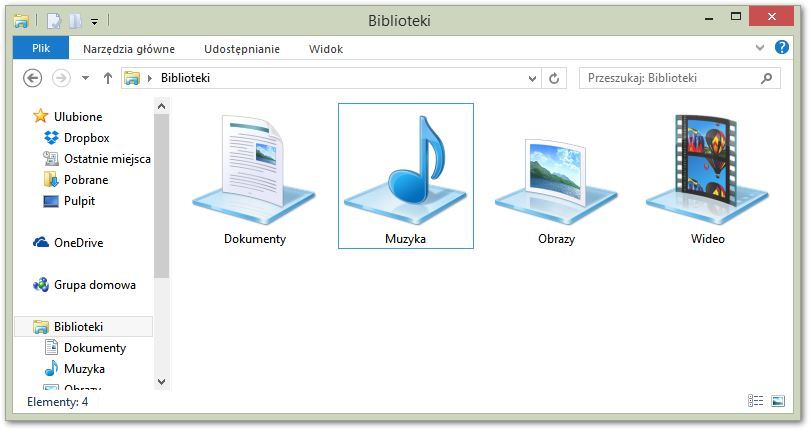Open recent locations dropdown arrow

tap(85, 78)
